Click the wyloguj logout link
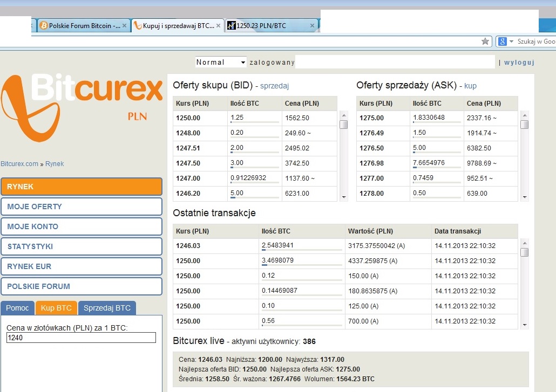This screenshot has height=392, width=556. coord(519,63)
